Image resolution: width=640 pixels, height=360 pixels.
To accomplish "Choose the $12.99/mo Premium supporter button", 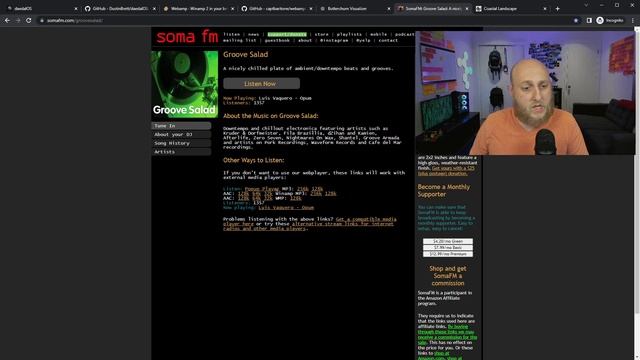I will 448,254.
